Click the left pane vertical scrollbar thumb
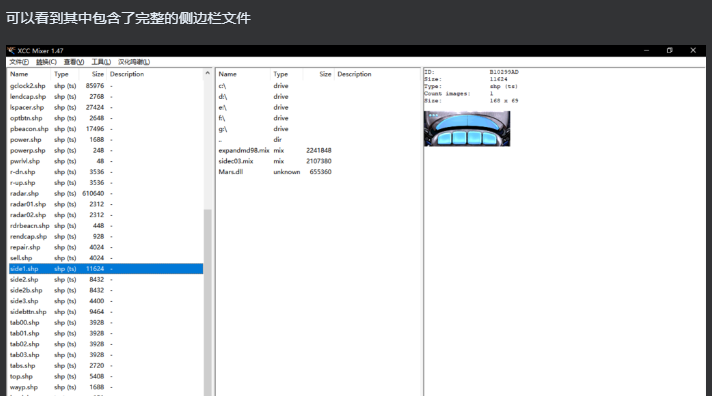 coord(208,302)
